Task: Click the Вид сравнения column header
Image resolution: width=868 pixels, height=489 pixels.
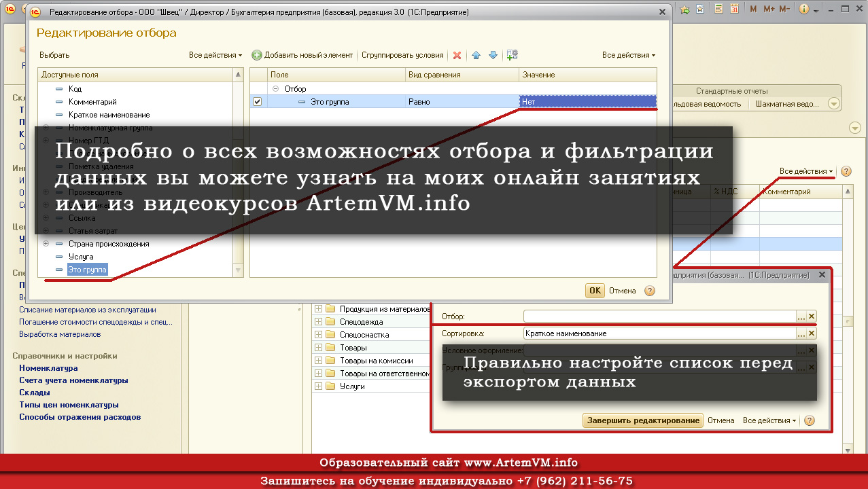Action: (x=462, y=75)
